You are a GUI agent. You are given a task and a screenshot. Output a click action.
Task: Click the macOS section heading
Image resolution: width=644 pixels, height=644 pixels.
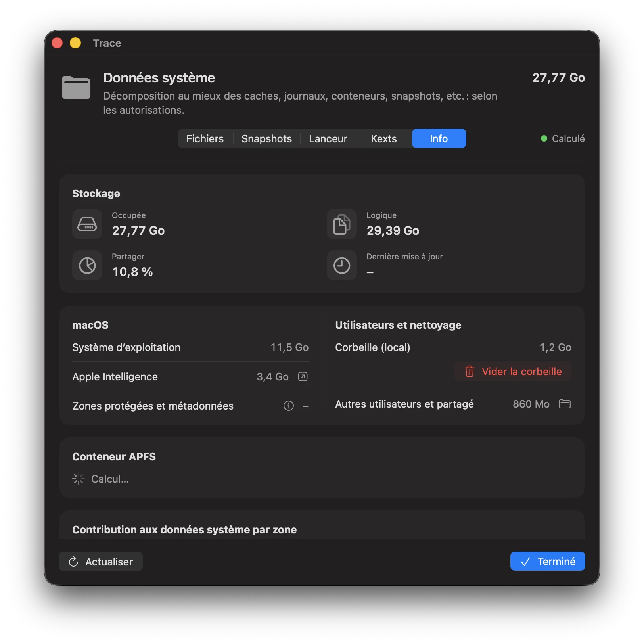tap(90, 325)
